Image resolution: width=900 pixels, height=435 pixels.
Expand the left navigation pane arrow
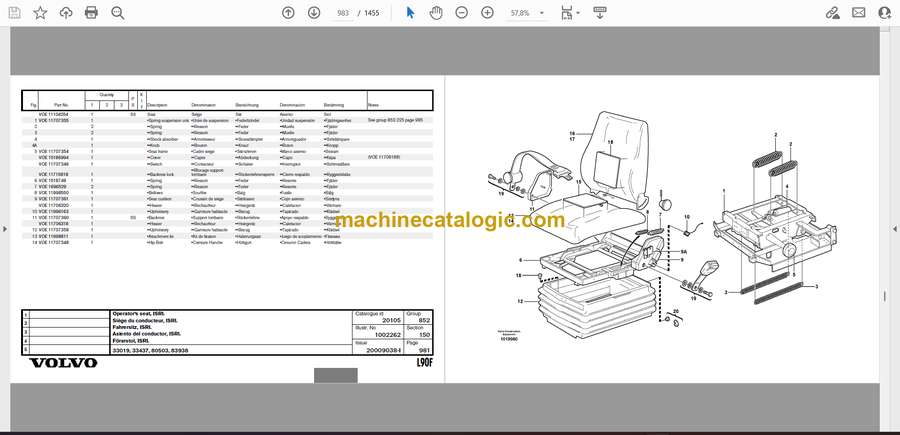(5, 229)
